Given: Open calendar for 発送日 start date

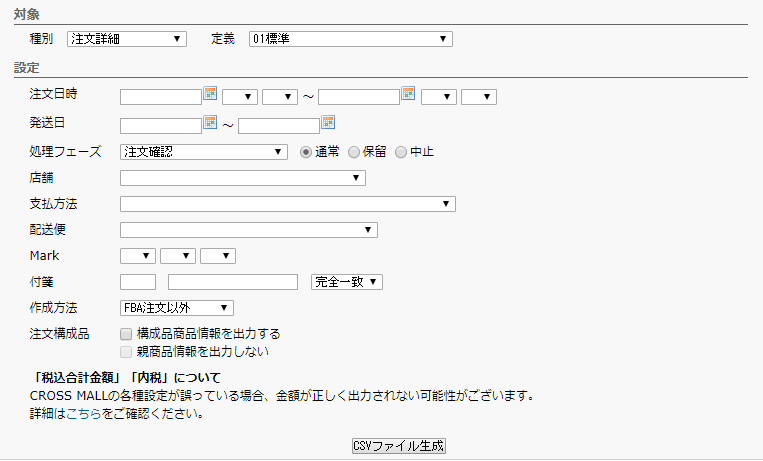Looking at the screenshot, I should tap(210, 122).
